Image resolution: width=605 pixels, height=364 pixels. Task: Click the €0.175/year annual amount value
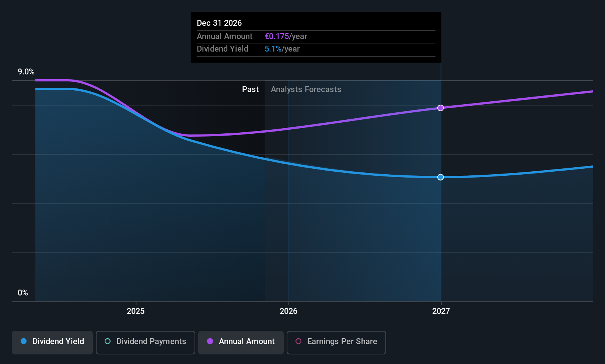[286, 36]
